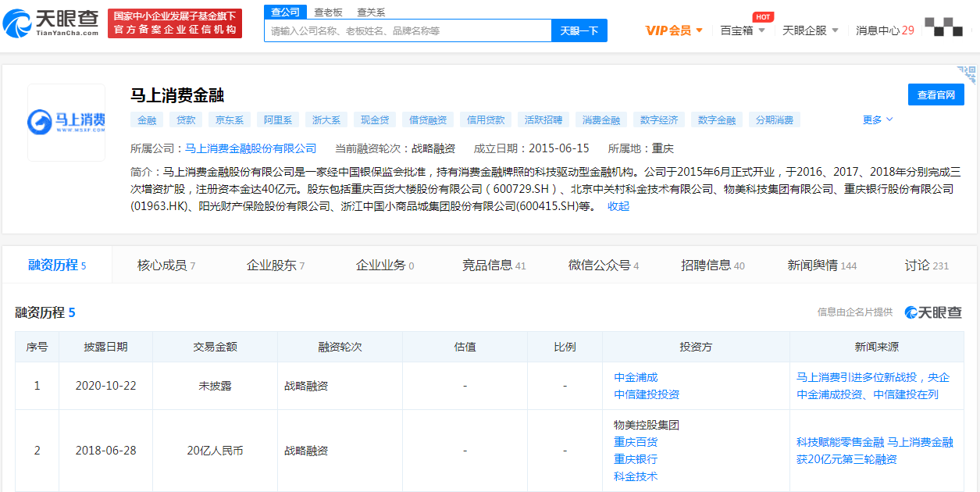Click the amount cell 20亿人民币
The height and width of the screenshot is (492, 980).
pyautogui.click(x=216, y=451)
